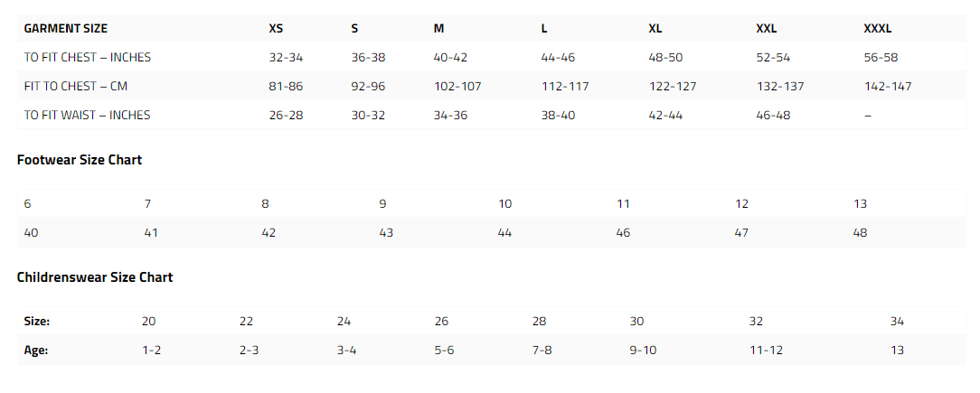The height and width of the screenshot is (393, 980).
Task: Select footwear size 13
Action: tap(860, 203)
